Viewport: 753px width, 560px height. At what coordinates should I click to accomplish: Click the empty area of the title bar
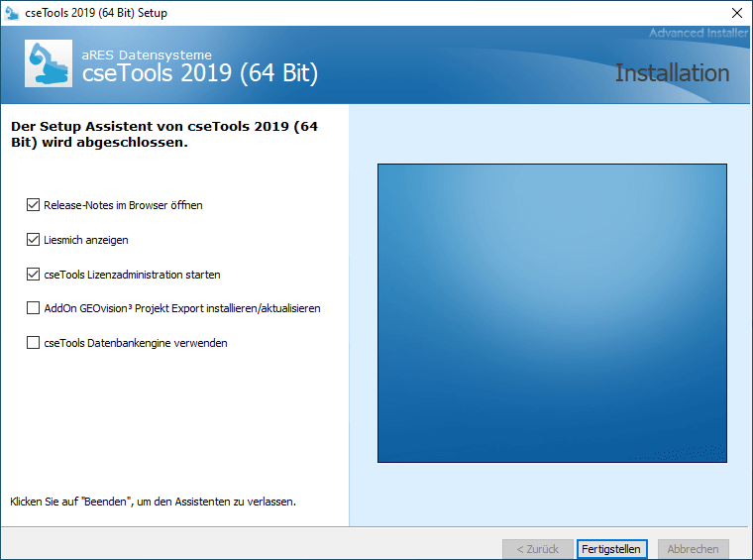pyautogui.click(x=446, y=13)
